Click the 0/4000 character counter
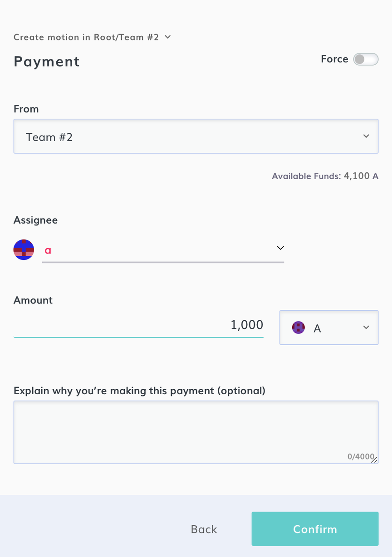 point(361,457)
